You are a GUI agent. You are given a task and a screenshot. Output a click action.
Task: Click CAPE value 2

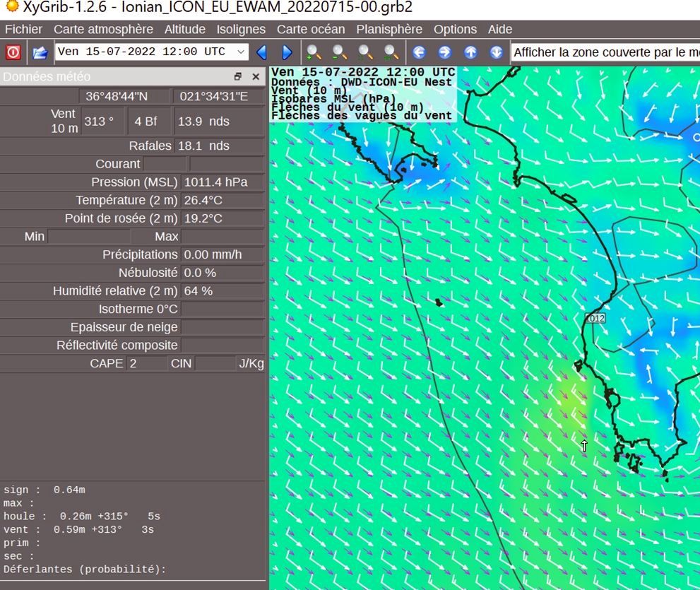tap(147, 364)
